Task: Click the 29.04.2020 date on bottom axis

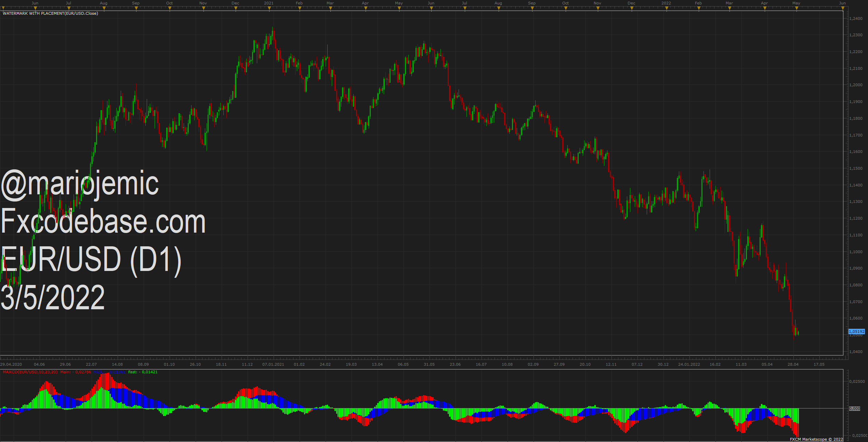Action: [11, 364]
